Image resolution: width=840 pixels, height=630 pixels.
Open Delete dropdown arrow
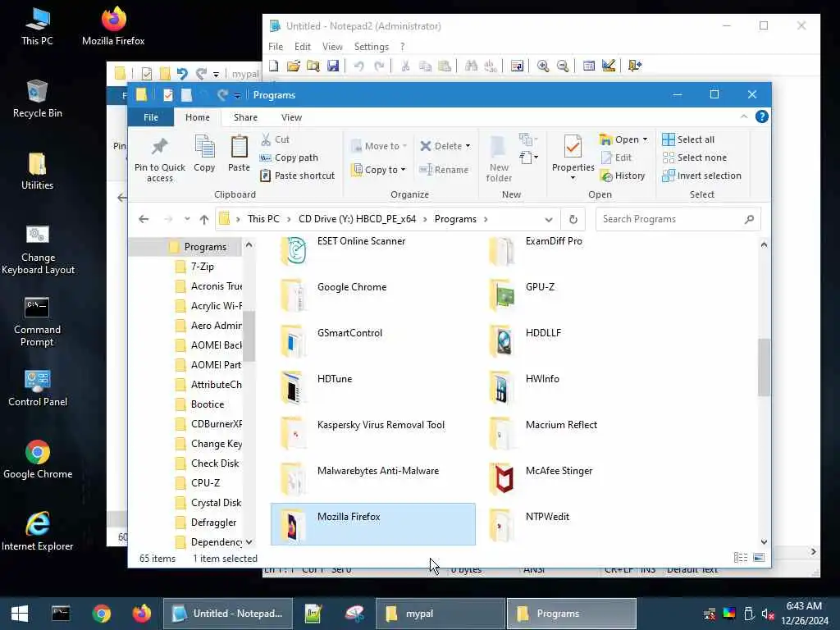(x=468, y=146)
